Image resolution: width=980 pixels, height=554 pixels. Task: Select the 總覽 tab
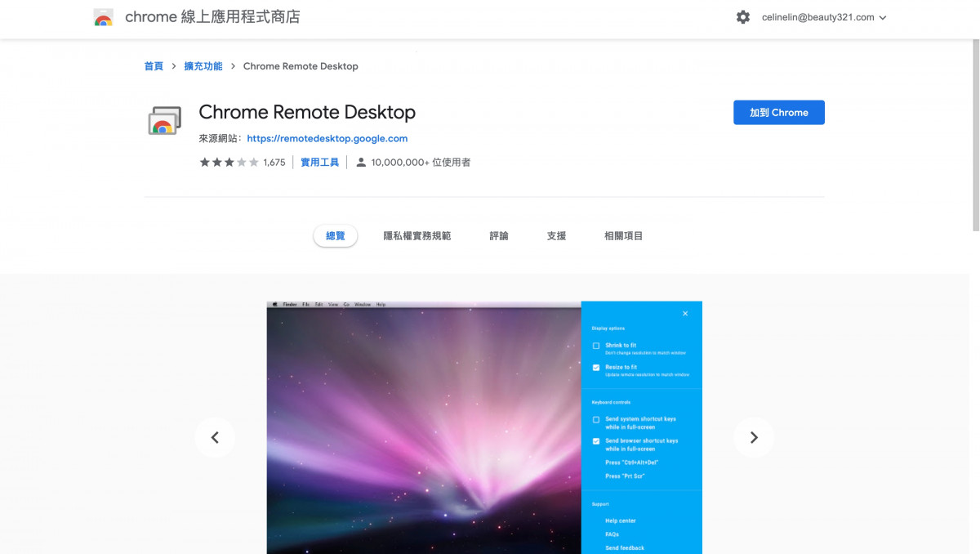(x=336, y=236)
